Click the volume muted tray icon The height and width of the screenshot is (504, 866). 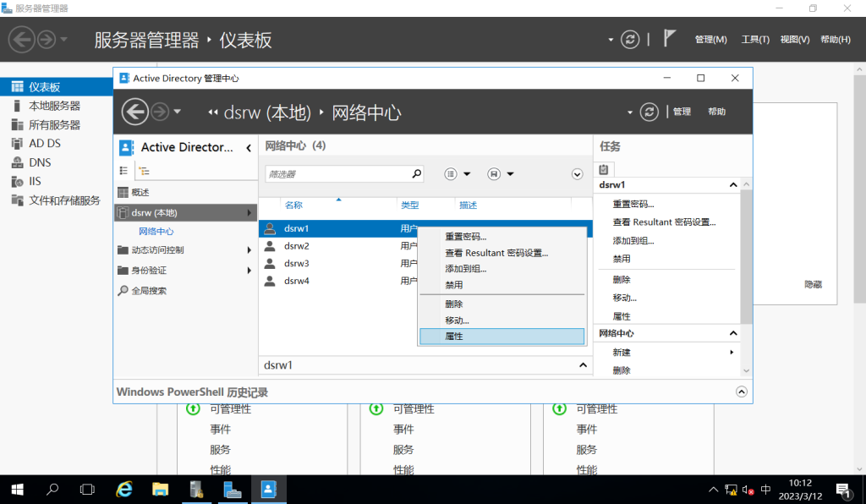(x=748, y=490)
